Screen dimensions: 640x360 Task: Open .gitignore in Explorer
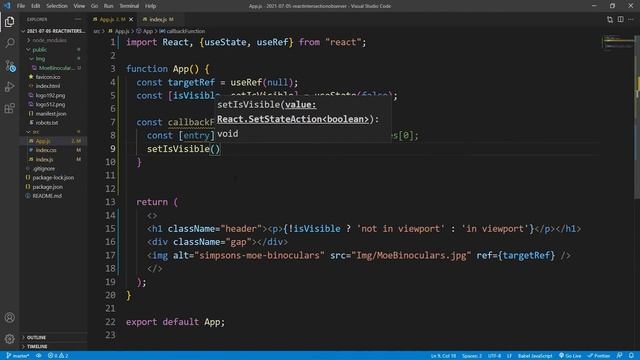point(53,169)
